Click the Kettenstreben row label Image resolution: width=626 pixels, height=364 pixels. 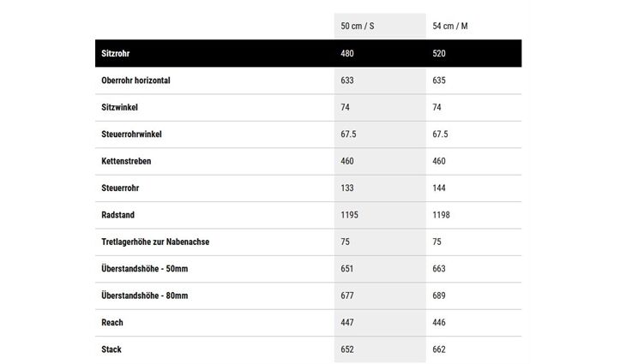(126, 161)
